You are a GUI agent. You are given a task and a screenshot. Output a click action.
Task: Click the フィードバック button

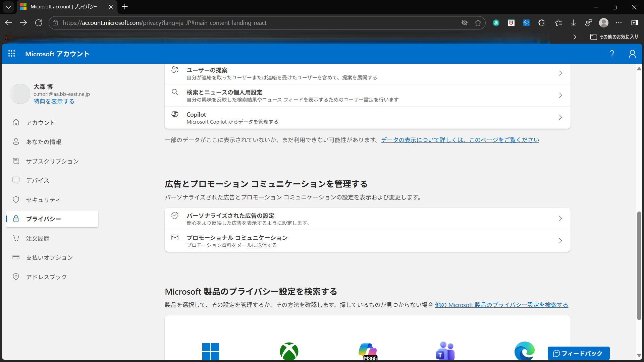coord(578,353)
